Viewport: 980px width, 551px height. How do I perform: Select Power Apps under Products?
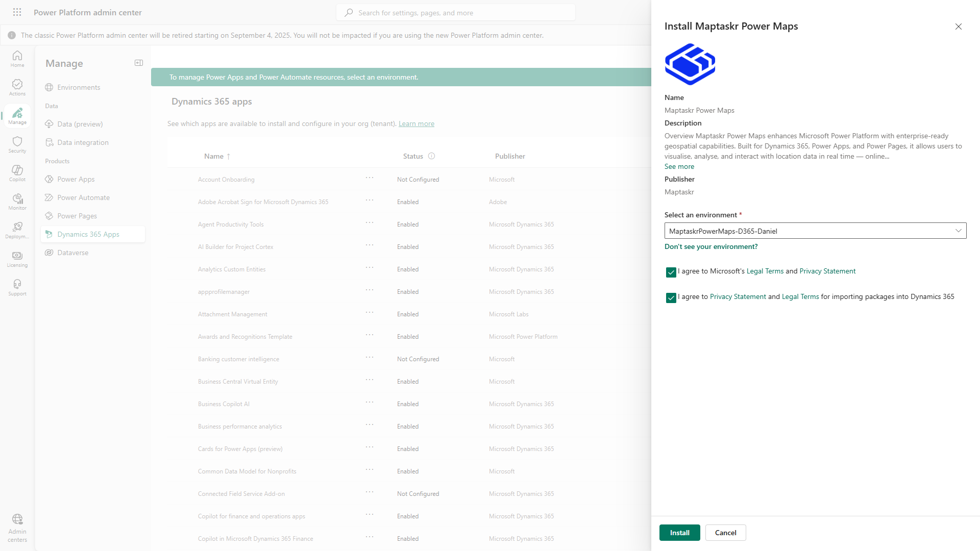click(76, 179)
